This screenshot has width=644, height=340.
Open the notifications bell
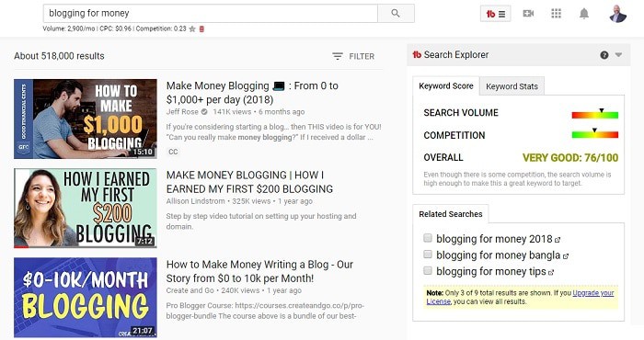(x=584, y=14)
